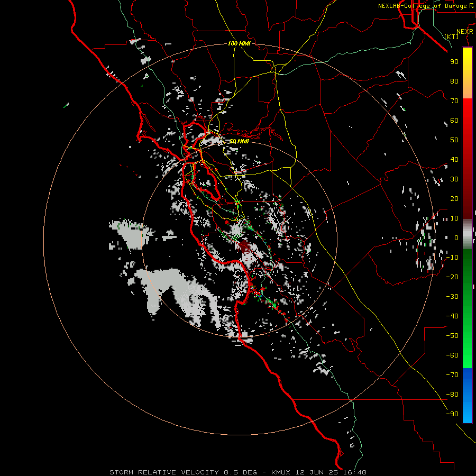The height and width of the screenshot is (476, 476).
Task: Click the "KMUX" radar site identifier in the caption
Action: click(x=281, y=472)
